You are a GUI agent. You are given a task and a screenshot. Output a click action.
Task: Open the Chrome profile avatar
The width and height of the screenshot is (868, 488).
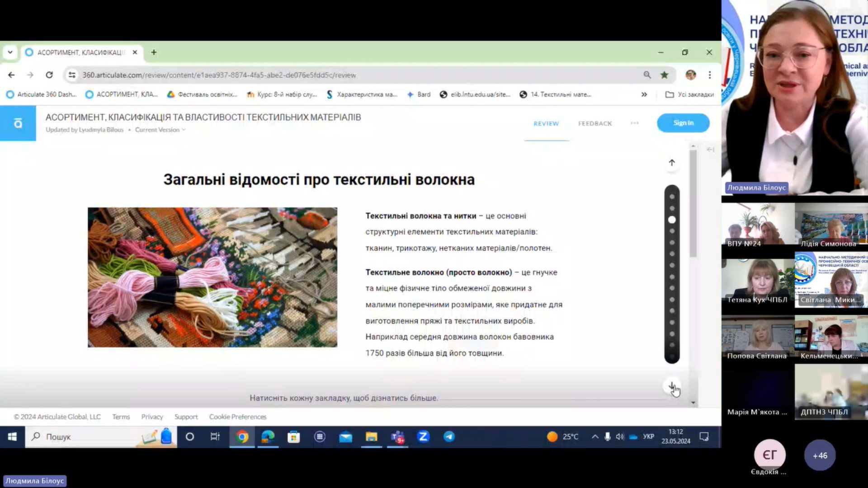pos(690,75)
